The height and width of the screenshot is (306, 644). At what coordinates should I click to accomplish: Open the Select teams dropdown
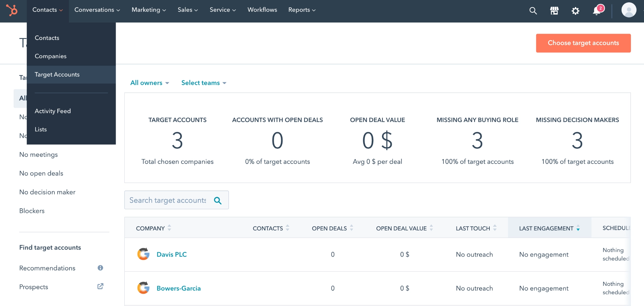click(x=203, y=83)
